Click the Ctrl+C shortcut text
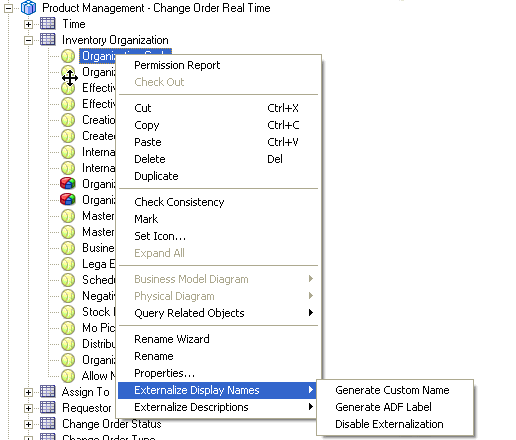This screenshot has height=440, width=516. click(x=283, y=125)
